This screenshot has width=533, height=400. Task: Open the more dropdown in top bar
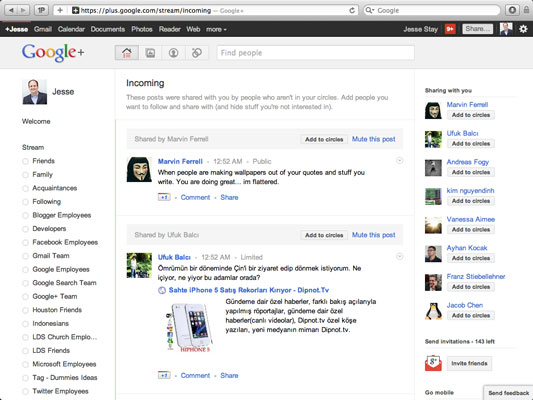[216, 29]
